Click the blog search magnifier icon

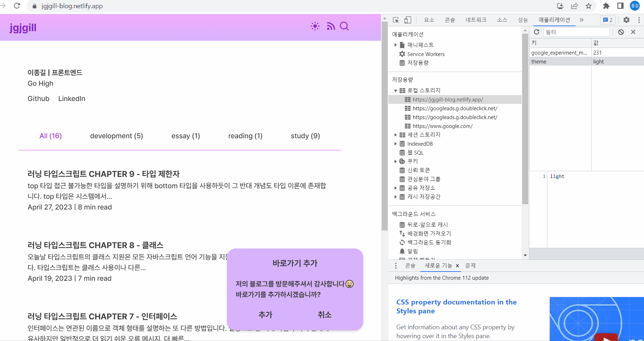(344, 26)
